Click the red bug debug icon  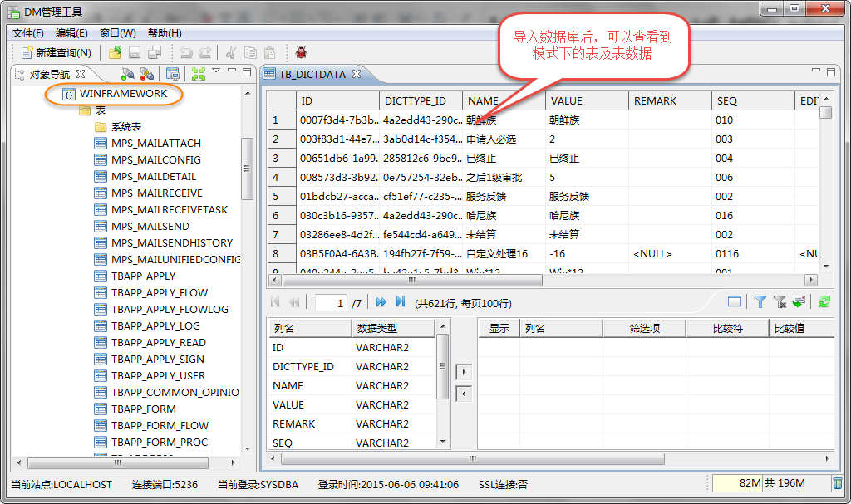pyautogui.click(x=301, y=52)
